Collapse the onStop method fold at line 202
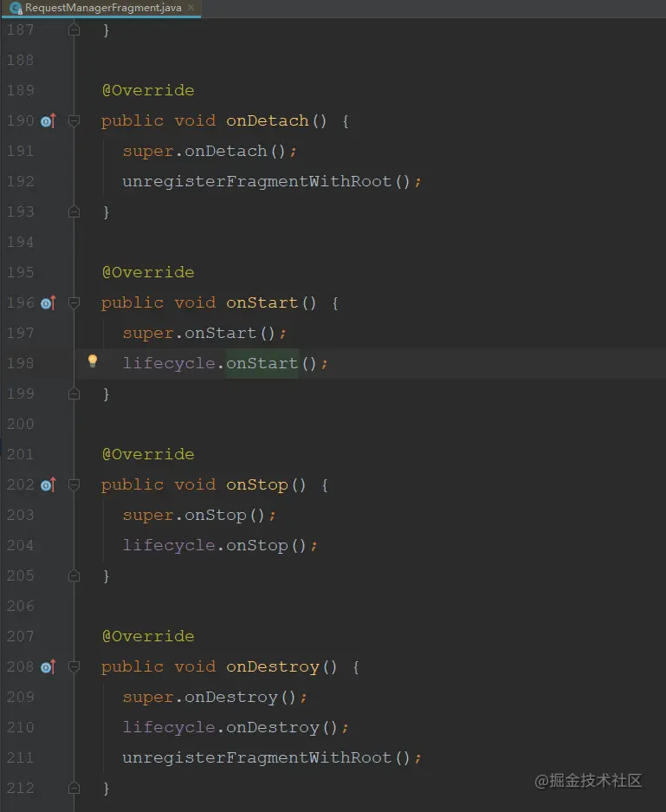 pos(74,485)
